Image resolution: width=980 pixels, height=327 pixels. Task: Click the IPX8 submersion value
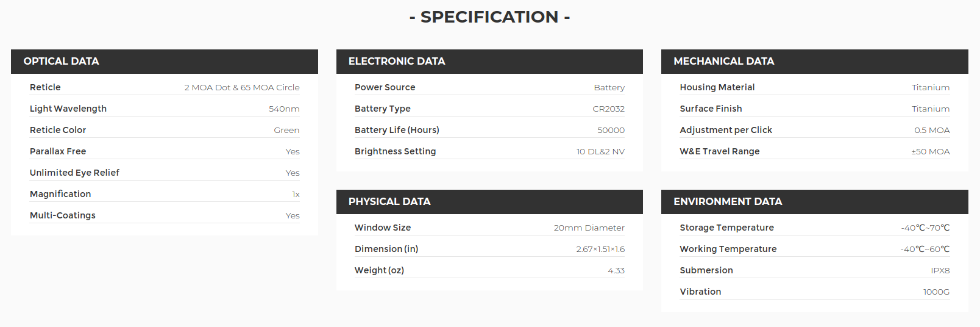(940, 271)
